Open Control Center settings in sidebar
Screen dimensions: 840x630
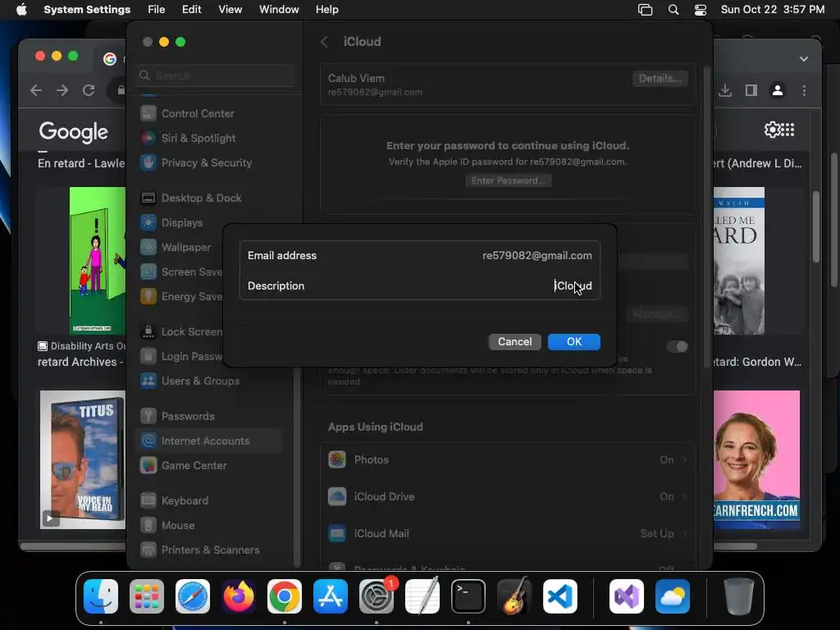[x=197, y=113]
